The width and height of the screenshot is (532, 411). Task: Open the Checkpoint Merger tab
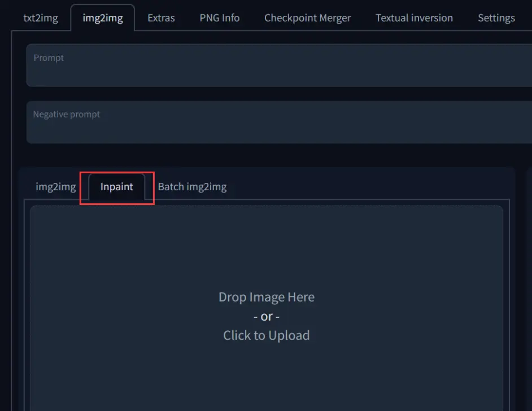[x=307, y=18]
